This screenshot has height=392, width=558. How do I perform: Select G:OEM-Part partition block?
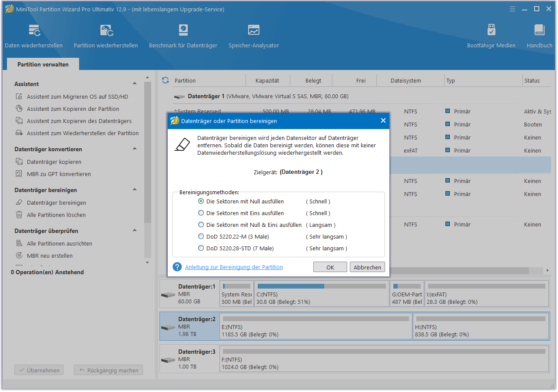point(407,294)
